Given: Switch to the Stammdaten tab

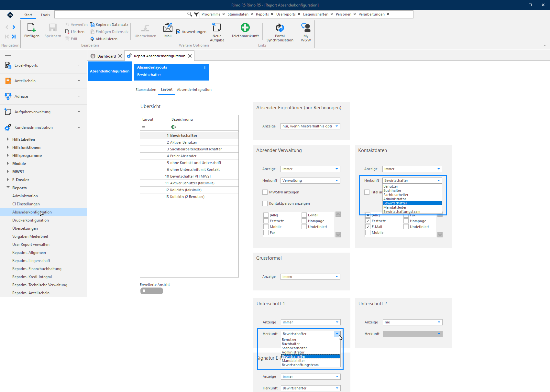Looking at the screenshot, I should [146, 90].
